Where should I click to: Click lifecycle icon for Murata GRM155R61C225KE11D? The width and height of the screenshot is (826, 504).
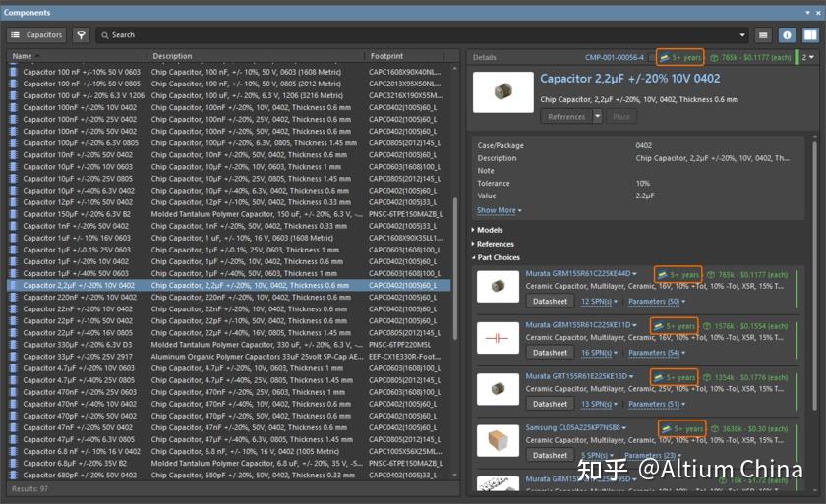click(658, 326)
